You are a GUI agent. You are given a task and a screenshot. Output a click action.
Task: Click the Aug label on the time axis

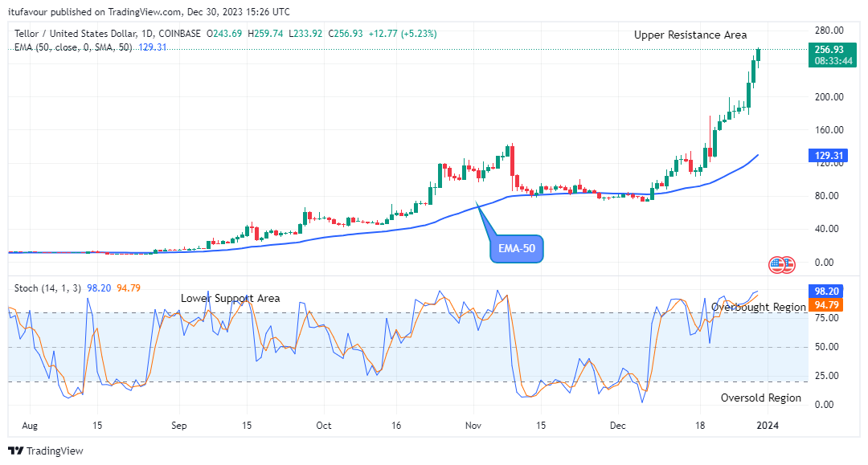pos(30,425)
